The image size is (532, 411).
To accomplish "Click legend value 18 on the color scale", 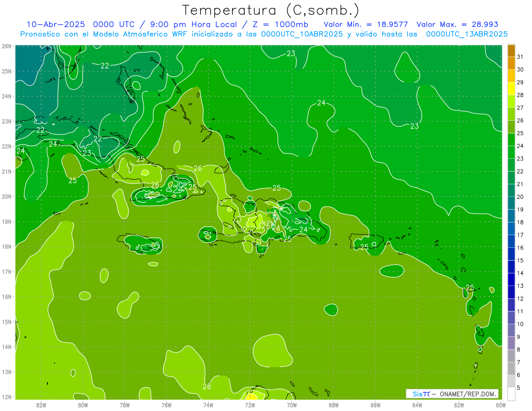I will [x=520, y=222].
